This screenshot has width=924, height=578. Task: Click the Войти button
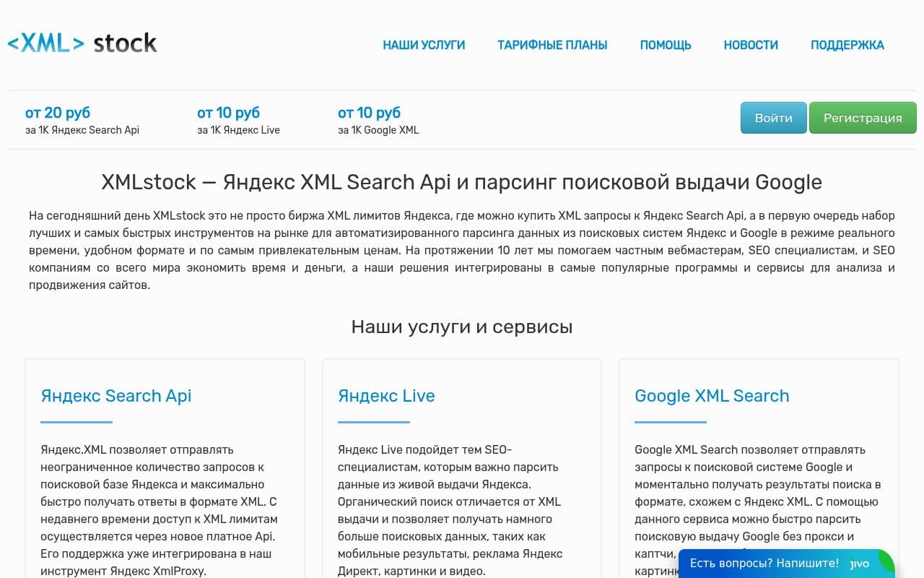coord(773,117)
